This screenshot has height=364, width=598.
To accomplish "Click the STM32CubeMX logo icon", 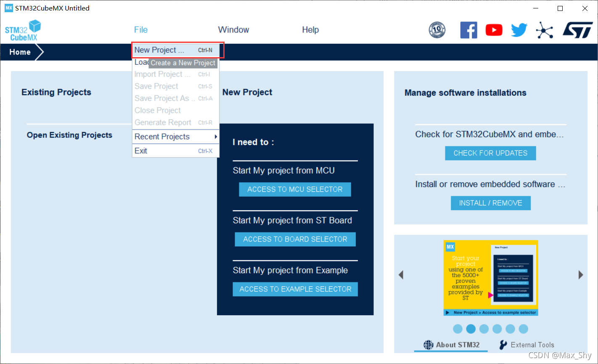I will pos(23,30).
